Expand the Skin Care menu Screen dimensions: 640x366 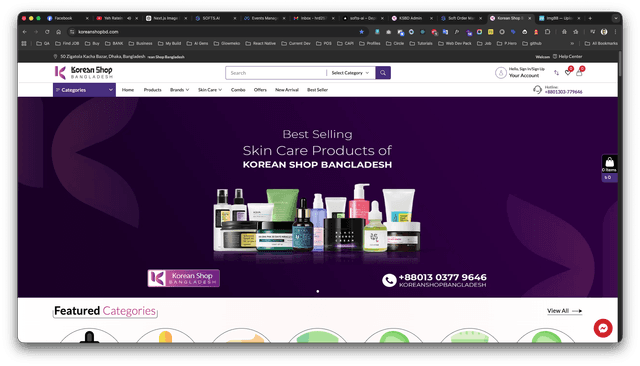coord(210,90)
